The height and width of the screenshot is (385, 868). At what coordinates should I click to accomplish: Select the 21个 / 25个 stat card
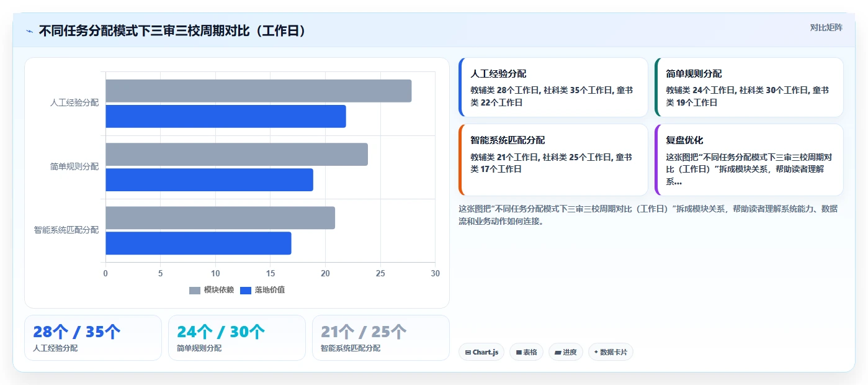tap(381, 338)
